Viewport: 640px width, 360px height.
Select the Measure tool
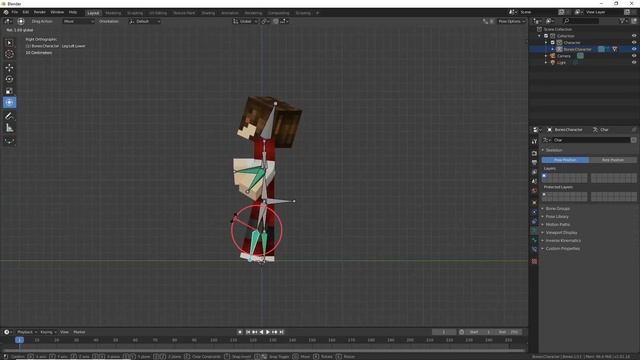click(x=9, y=128)
